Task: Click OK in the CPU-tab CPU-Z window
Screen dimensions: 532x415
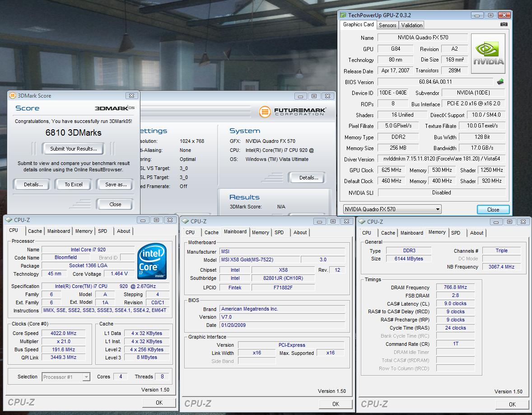Action: (159, 402)
